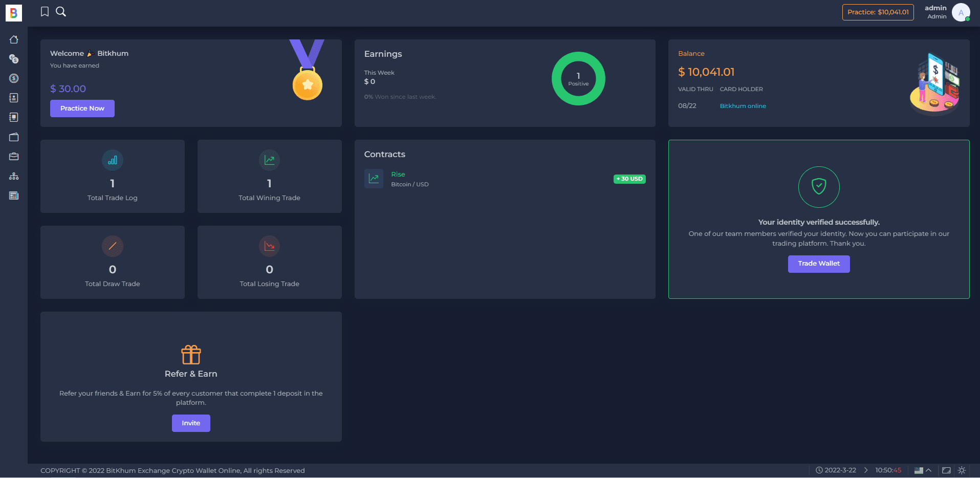The width and height of the screenshot is (980, 478).
Task: Click the calculator icon in sidebar
Action: coord(14,195)
